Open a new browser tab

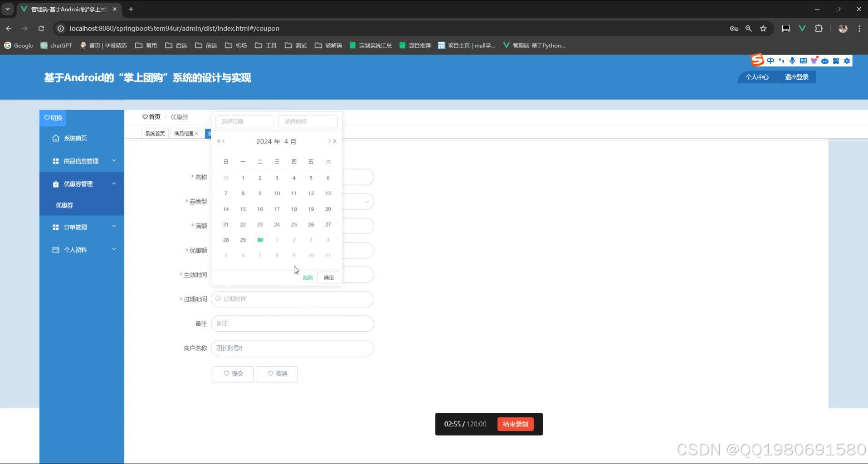(x=131, y=9)
